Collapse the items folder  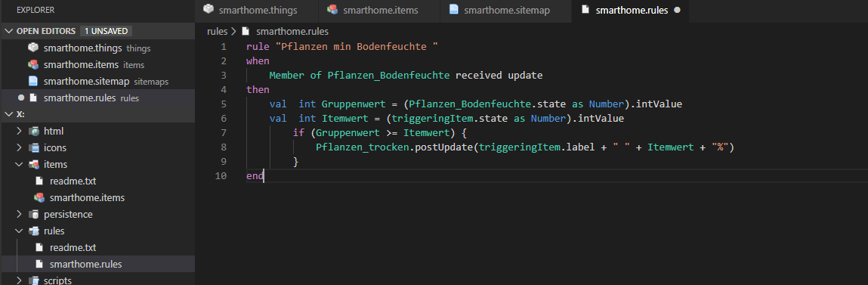(x=20, y=165)
